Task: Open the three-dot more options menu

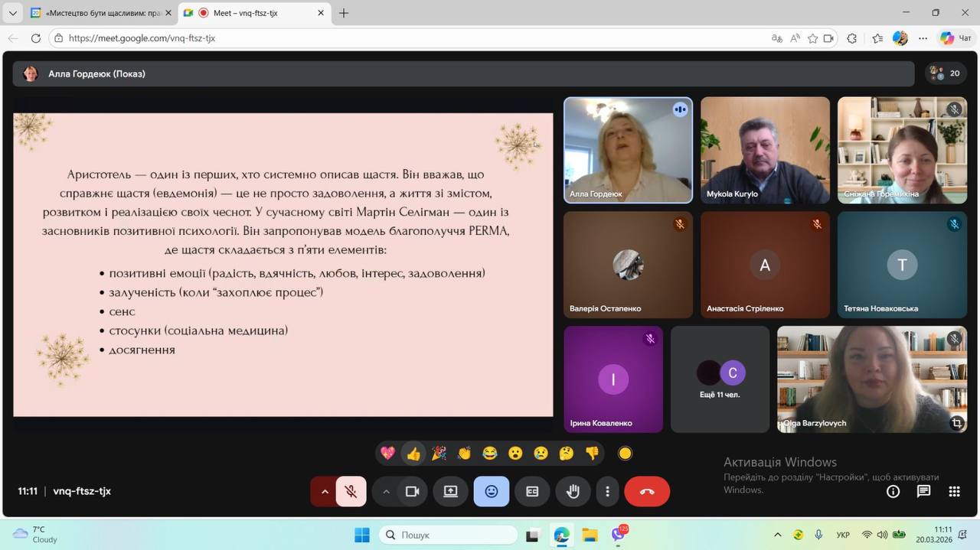Action: tap(608, 491)
